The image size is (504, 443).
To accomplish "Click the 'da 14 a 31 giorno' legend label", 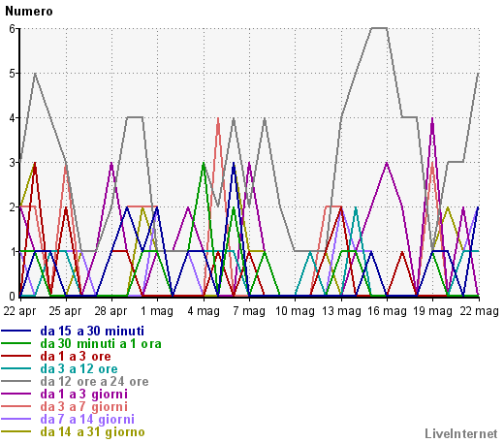I will point(92,431).
